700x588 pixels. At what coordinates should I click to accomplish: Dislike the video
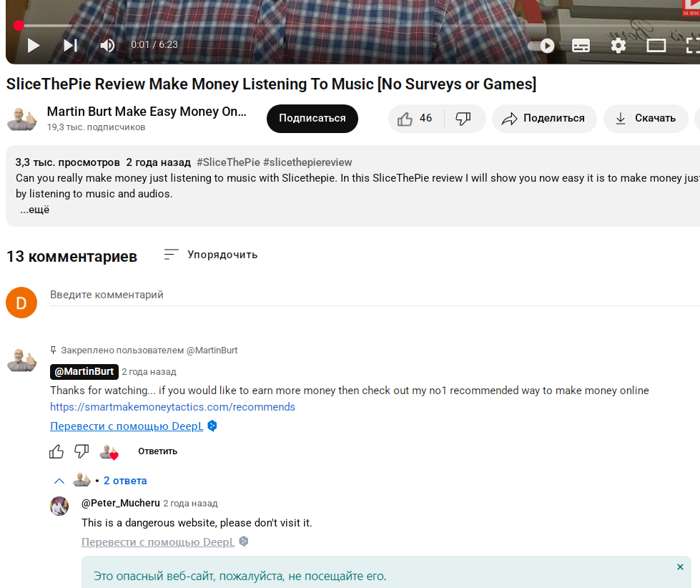(463, 118)
